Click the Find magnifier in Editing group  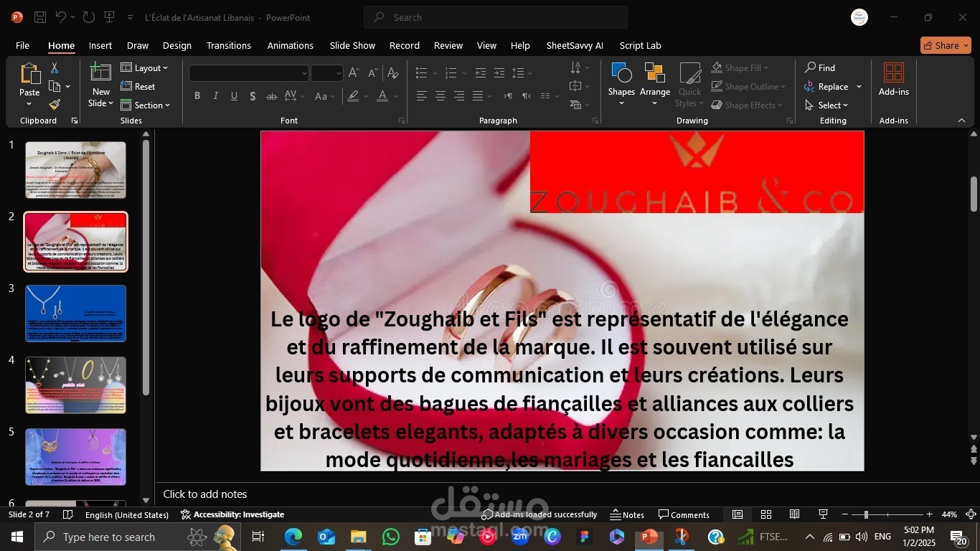click(x=819, y=67)
